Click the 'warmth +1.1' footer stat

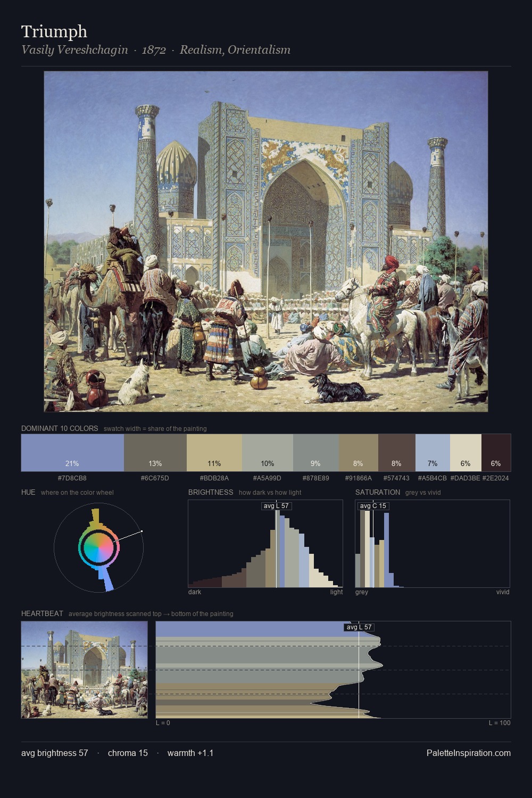pyautogui.click(x=190, y=753)
